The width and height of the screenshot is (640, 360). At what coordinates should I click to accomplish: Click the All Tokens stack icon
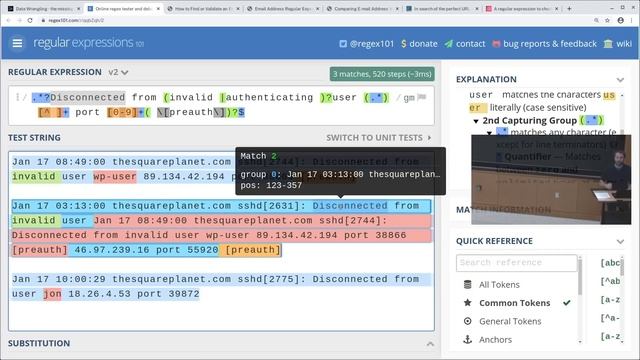point(468,284)
